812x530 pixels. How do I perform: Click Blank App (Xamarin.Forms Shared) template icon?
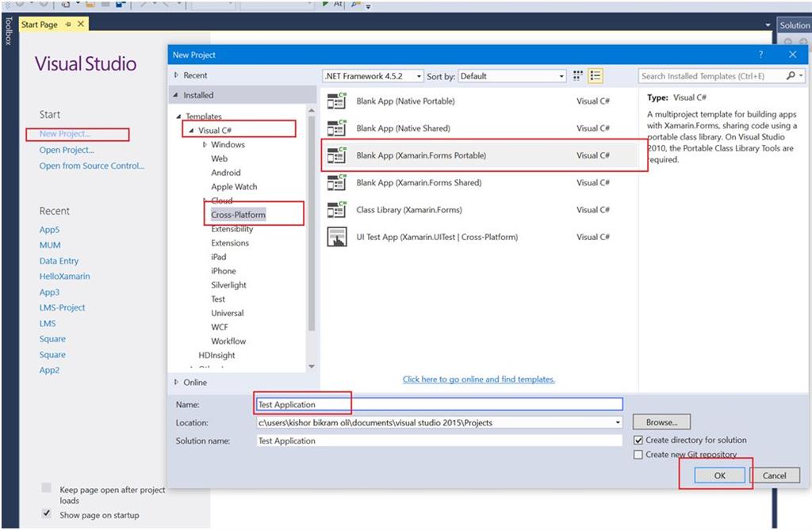[336, 183]
